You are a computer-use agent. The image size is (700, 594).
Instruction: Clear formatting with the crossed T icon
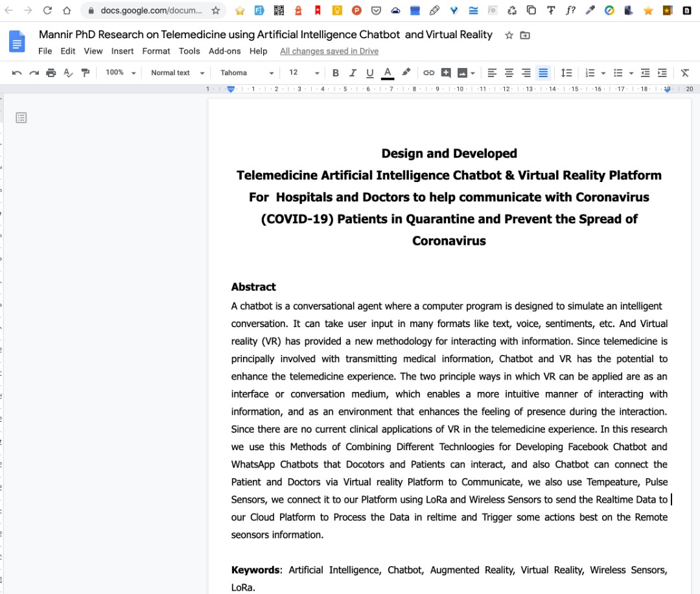point(685,73)
